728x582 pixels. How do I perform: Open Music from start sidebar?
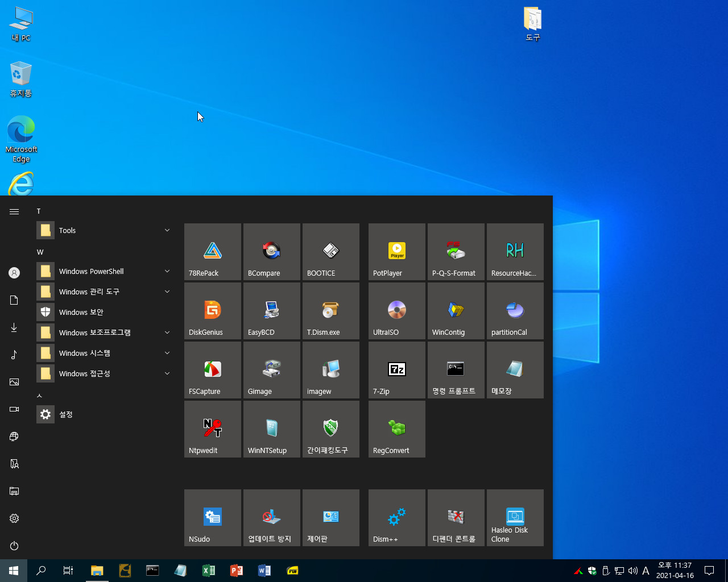14,355
